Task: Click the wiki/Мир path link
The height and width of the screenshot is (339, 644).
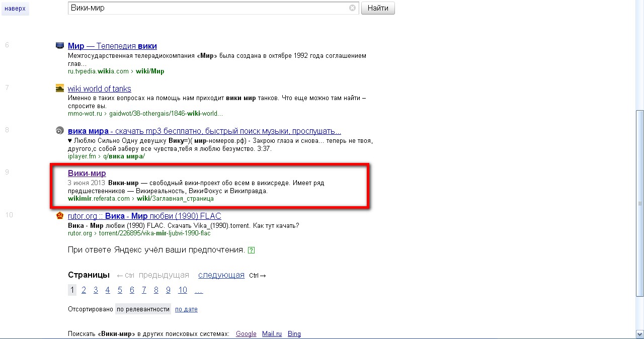Action: 150,71
